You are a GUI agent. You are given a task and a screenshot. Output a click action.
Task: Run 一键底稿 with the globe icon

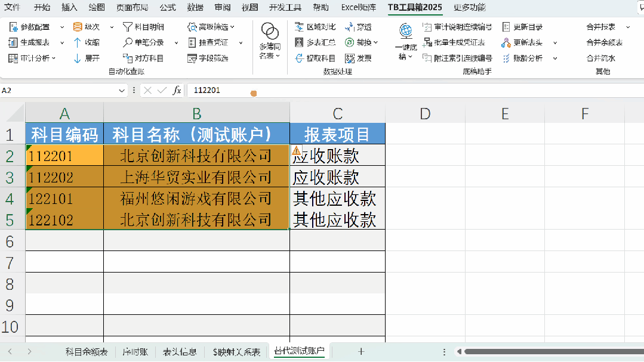point(406,31)
